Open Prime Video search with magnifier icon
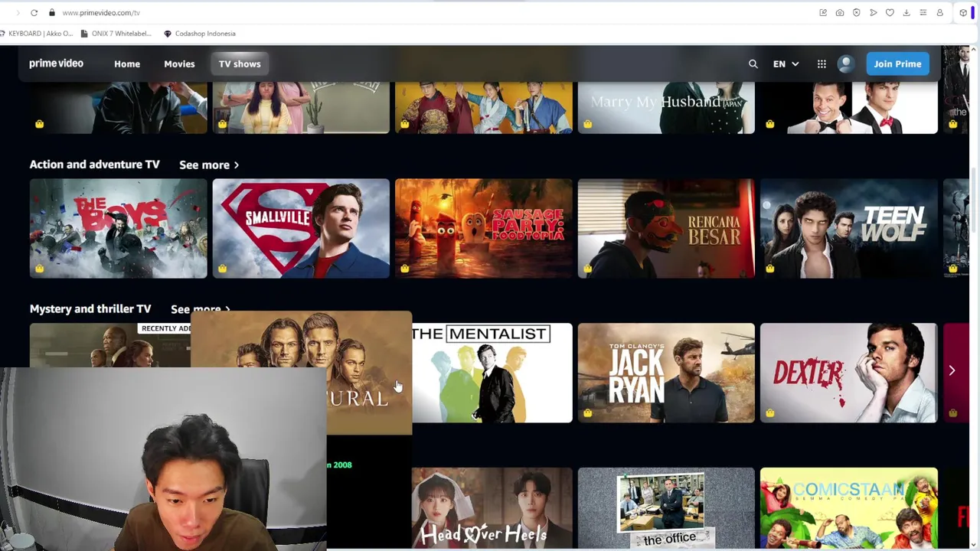This screenshot has height=551, width=980. point(753,64)
